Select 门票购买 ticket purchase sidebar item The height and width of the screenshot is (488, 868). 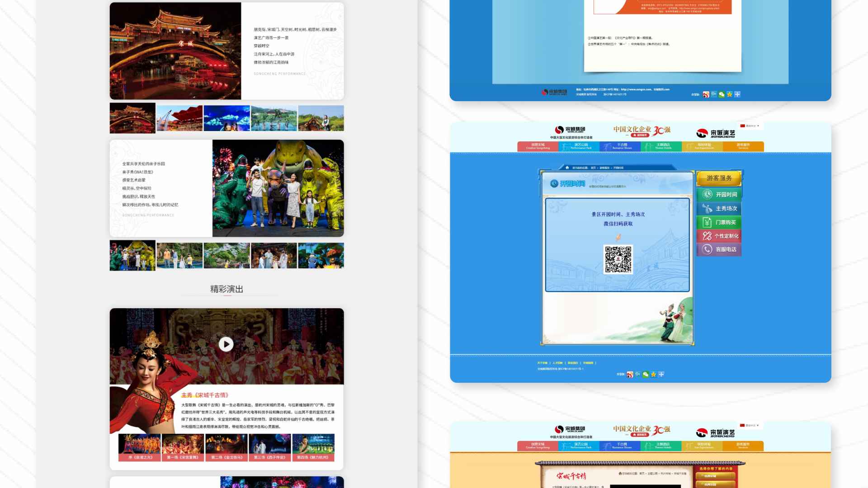click(x=719, y=222)
